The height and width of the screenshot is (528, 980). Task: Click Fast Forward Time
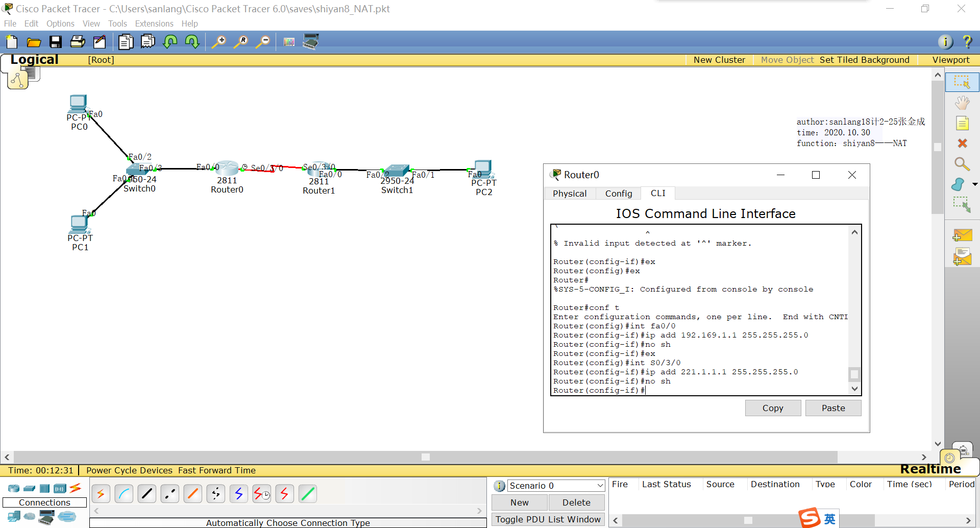tap(217, 470)
